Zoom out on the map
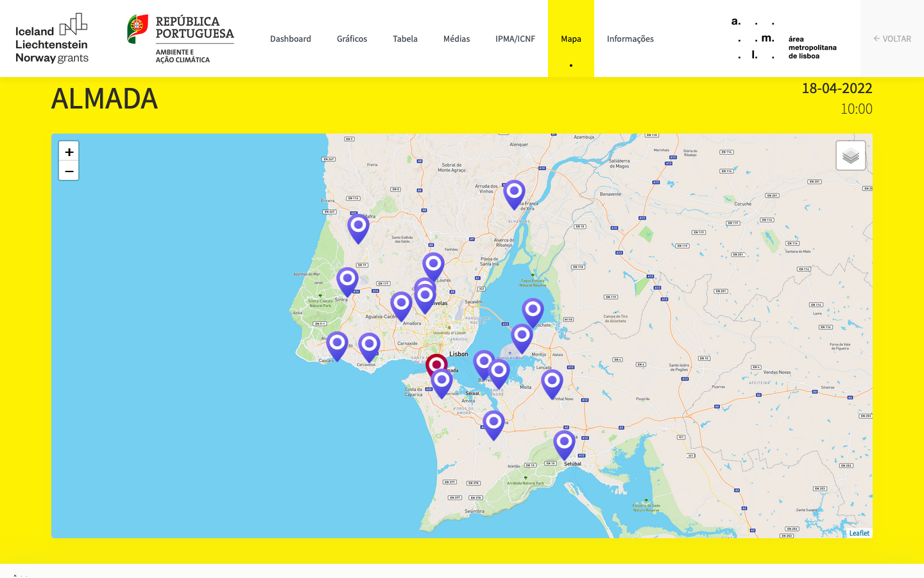This screenshot has width=924, height=578. (69, 171)
